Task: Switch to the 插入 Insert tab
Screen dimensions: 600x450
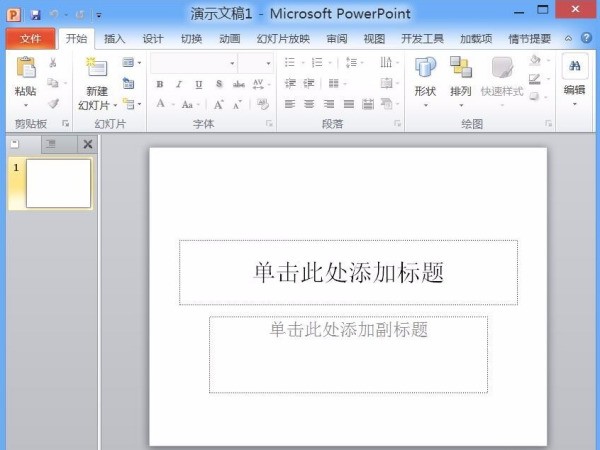Action: point(114,39)
